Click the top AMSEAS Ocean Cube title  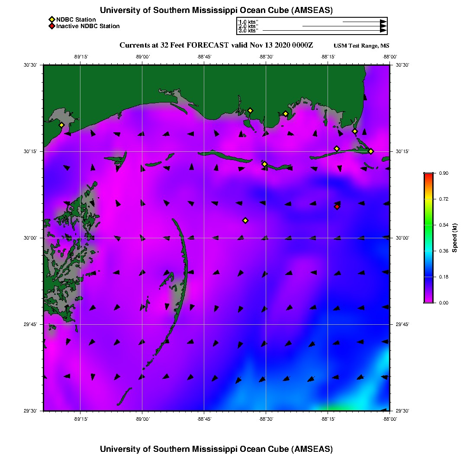[x=216, y=10]
